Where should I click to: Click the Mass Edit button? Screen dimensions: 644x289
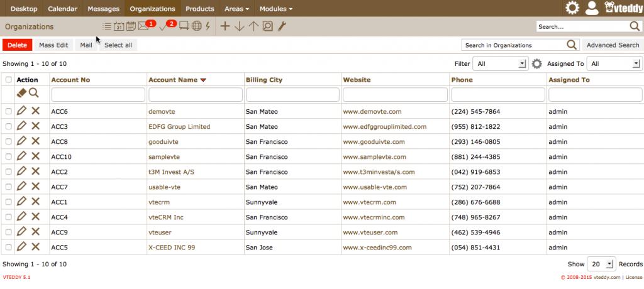click(53, 45)
